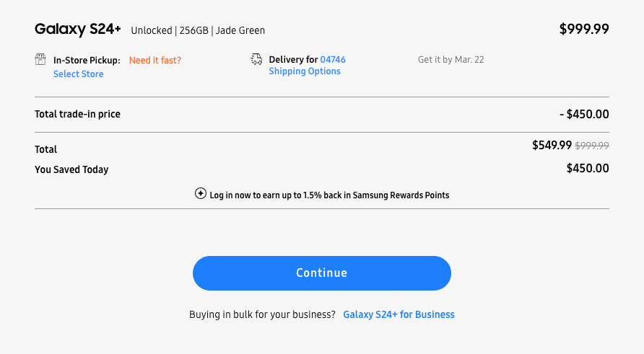Screen dimensions: 644x354
Task: Click the You Saved Today label
Action: click(x=71, y=169)
